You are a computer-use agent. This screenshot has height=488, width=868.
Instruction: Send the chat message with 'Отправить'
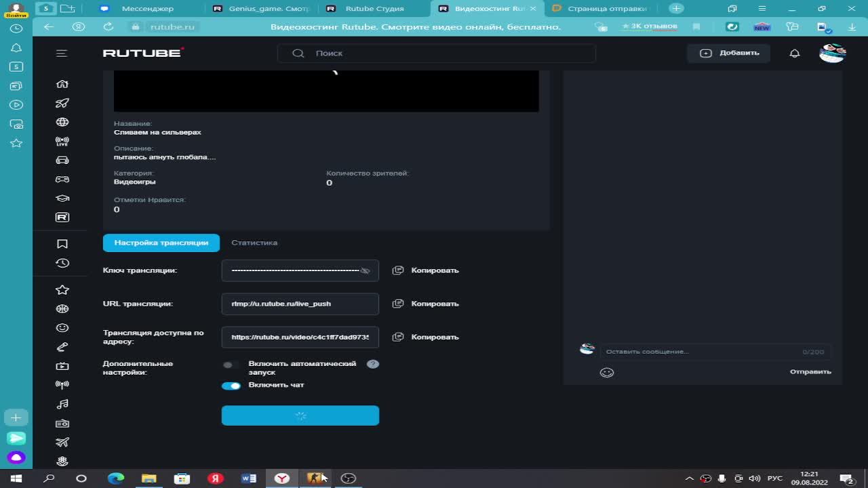tap(810, 371)
